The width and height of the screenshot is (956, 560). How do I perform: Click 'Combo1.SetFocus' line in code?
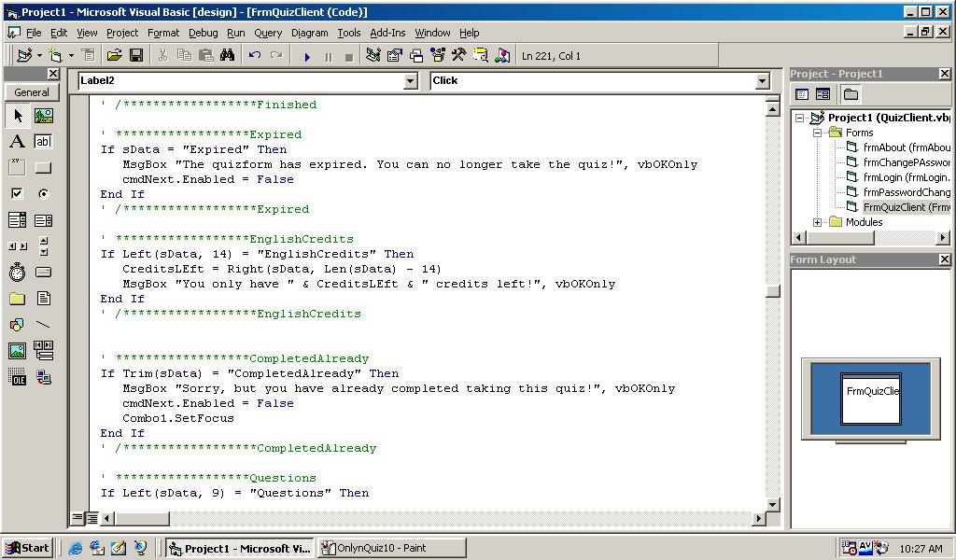[x=178, y=419]
